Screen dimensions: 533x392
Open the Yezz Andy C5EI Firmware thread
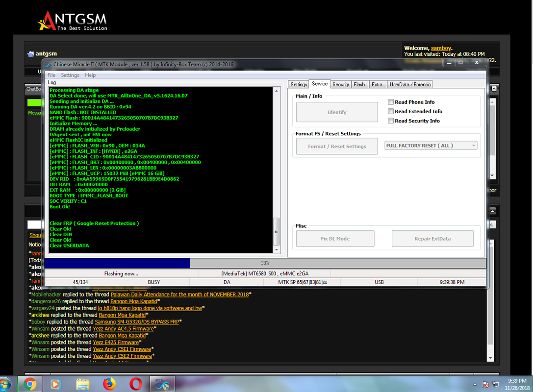click(x=122, y=349)
